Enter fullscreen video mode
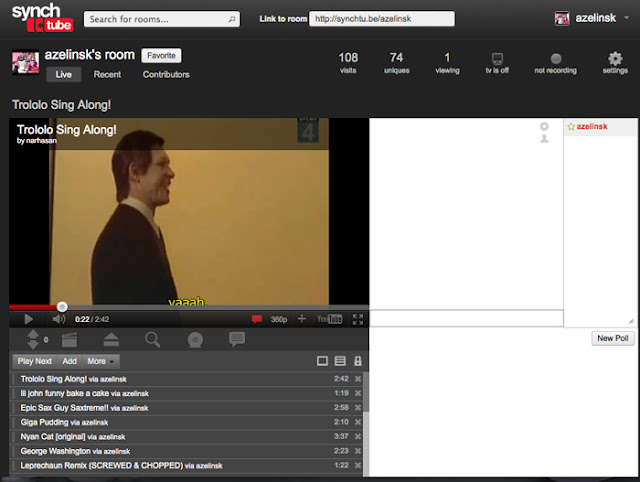 tap(358, 319)
